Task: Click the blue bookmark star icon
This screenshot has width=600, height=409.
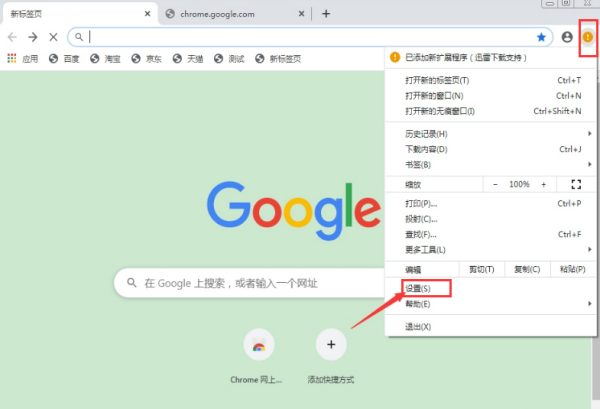Action: 541,37
